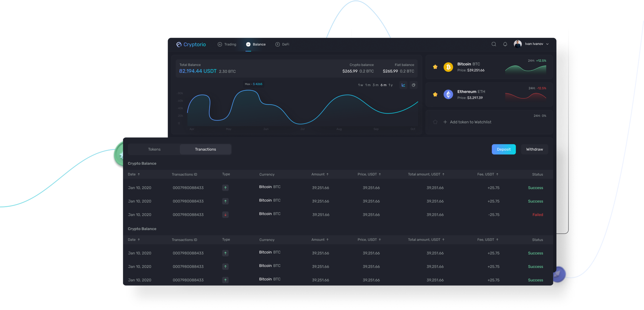Click the Ethereum coin icon in watchlist
Viewport: 644px width, 310px height.
click(448, 94)
